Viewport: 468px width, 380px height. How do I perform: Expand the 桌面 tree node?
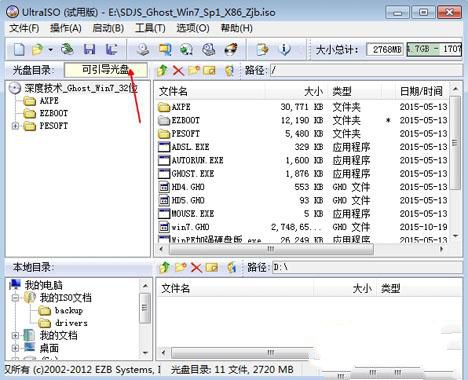click(x=15, y=348)
